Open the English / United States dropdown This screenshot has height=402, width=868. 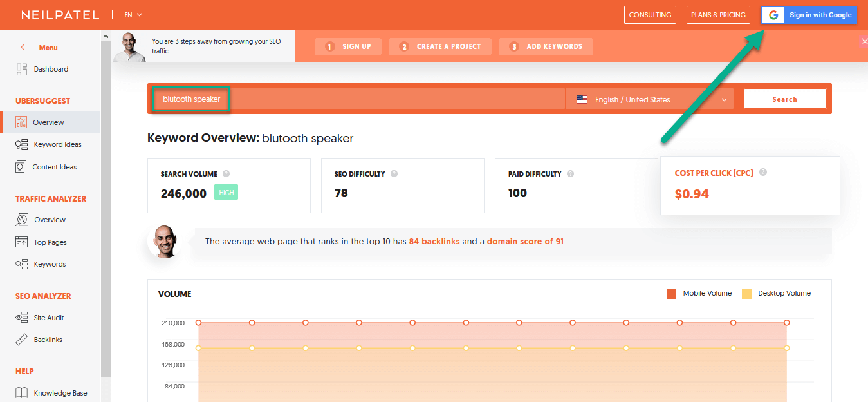click(x=650, y=99)
